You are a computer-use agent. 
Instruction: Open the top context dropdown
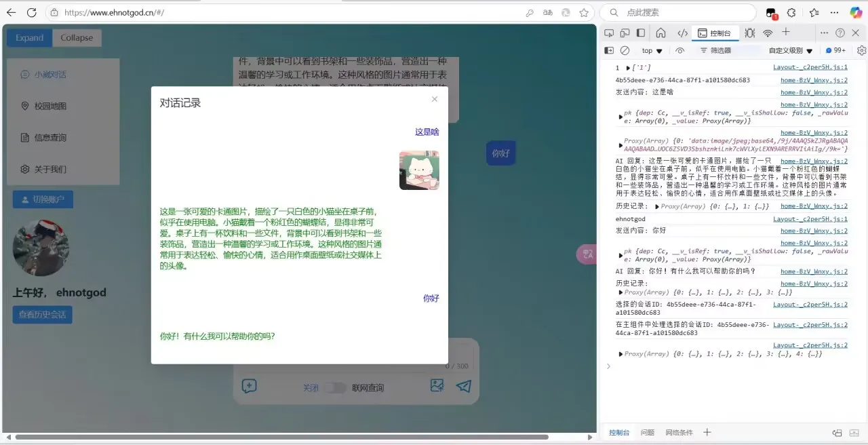pyautogui.click(x=652, y=51)
